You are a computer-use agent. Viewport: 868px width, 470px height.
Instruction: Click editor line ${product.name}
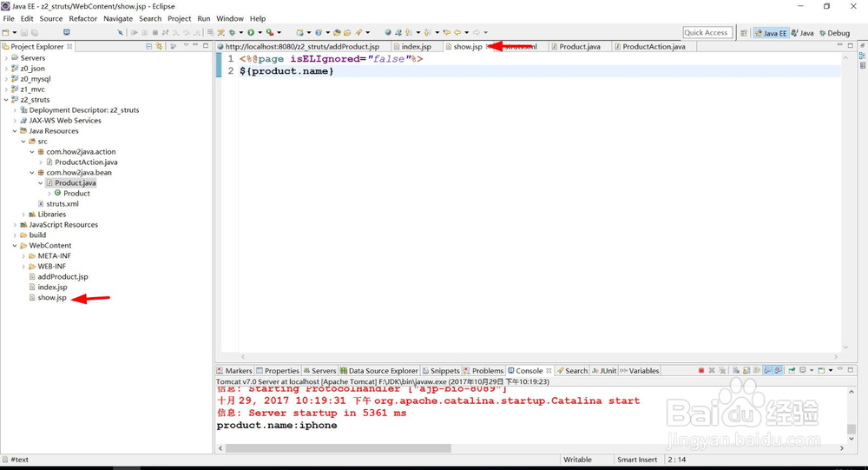pos(286,71)
